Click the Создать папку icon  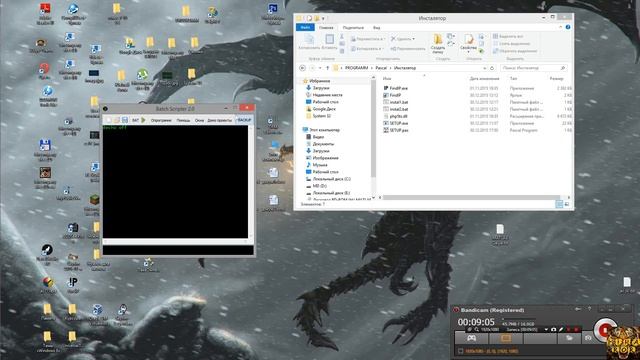pyautogui.click(x=438, y=44)
